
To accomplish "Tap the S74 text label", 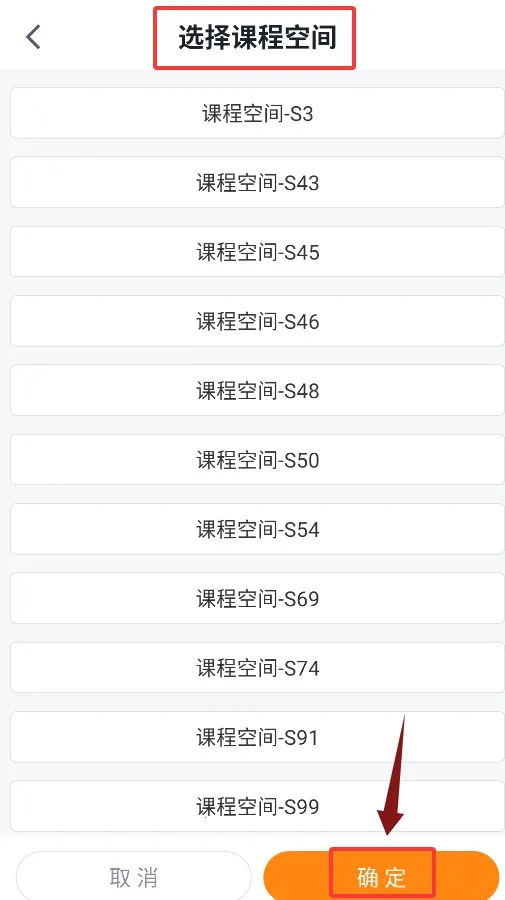I will [302, 668].
